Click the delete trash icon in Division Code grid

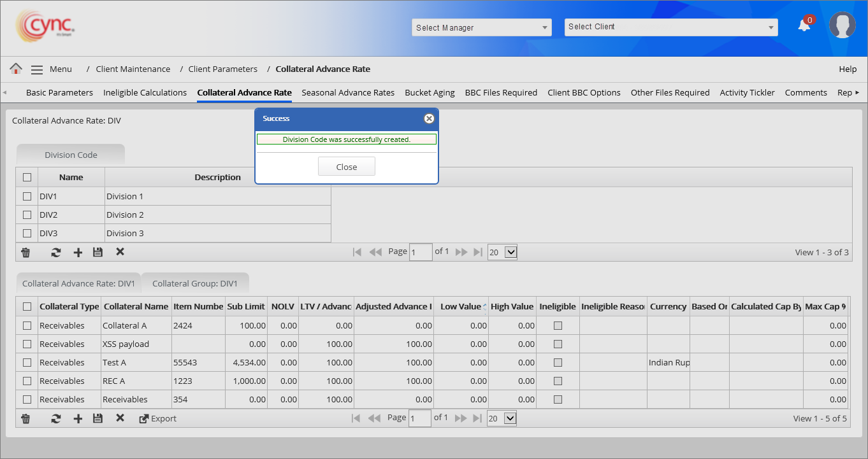pos(25,252)
